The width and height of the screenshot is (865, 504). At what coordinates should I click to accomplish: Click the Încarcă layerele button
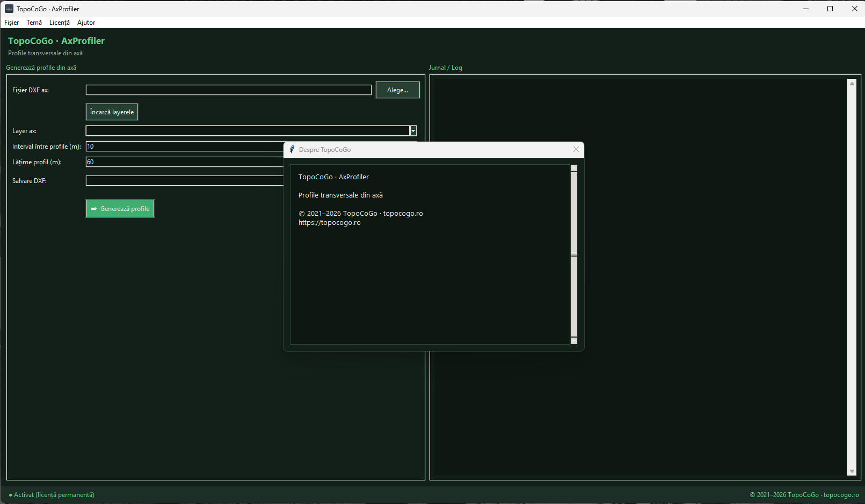112,112
